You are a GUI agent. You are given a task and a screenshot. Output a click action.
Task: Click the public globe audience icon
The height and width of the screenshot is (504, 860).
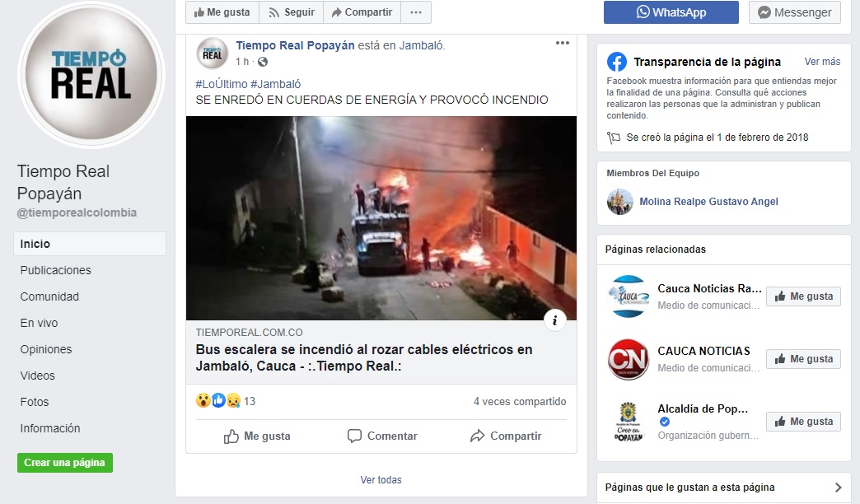263,62
